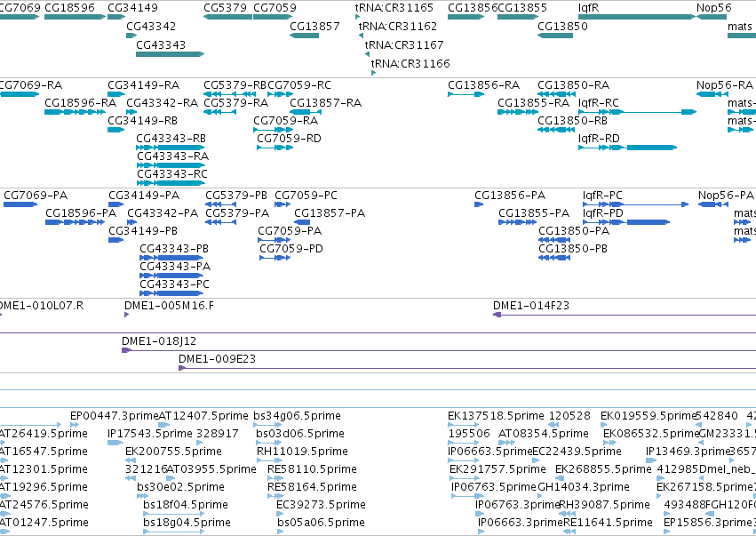Click transcript CG13856-RA
Viewport: 756px width, 536px height.
pyautogui.click(x=484, y=85)
